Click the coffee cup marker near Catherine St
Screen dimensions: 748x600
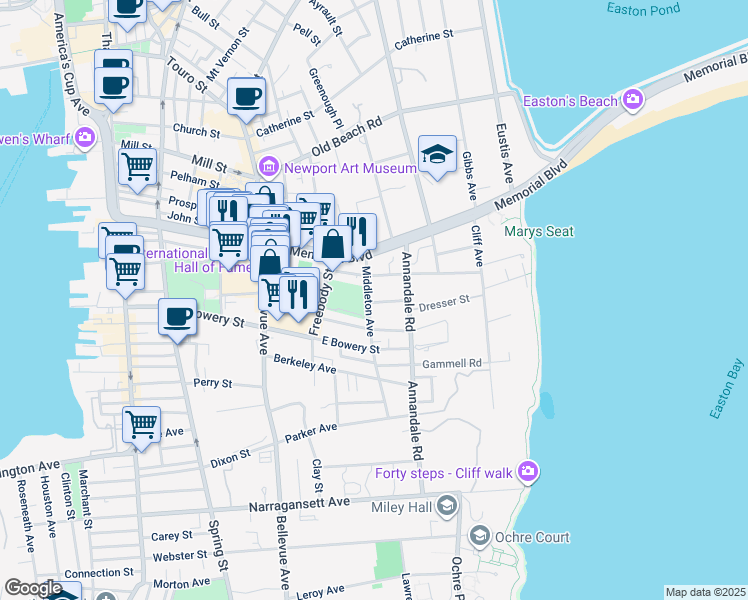tap(246, 98)
